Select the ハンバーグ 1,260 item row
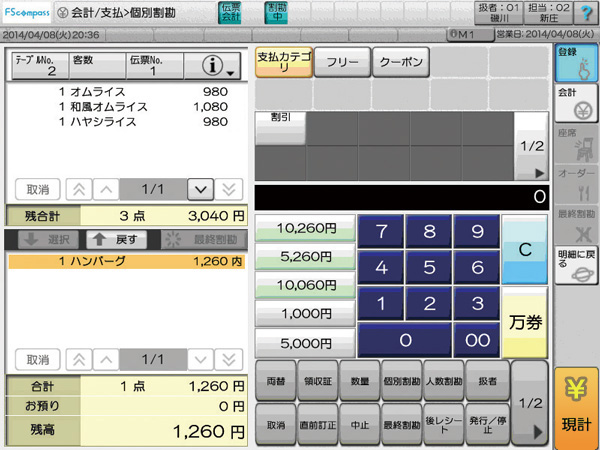 (125, 262)
